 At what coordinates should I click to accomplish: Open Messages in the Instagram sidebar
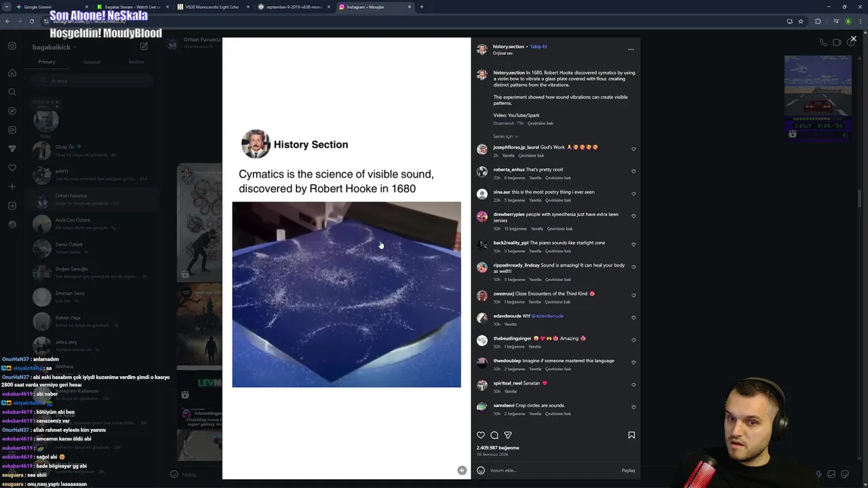pos(12,148)
